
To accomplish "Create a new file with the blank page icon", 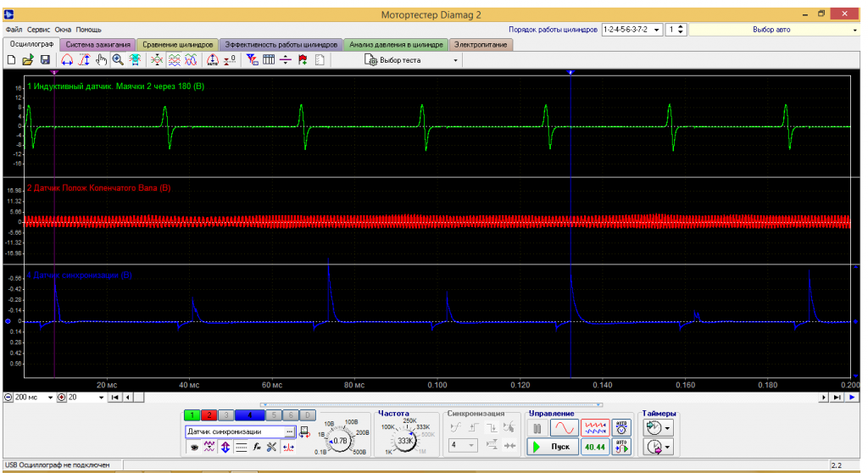I will coord(11,60).
